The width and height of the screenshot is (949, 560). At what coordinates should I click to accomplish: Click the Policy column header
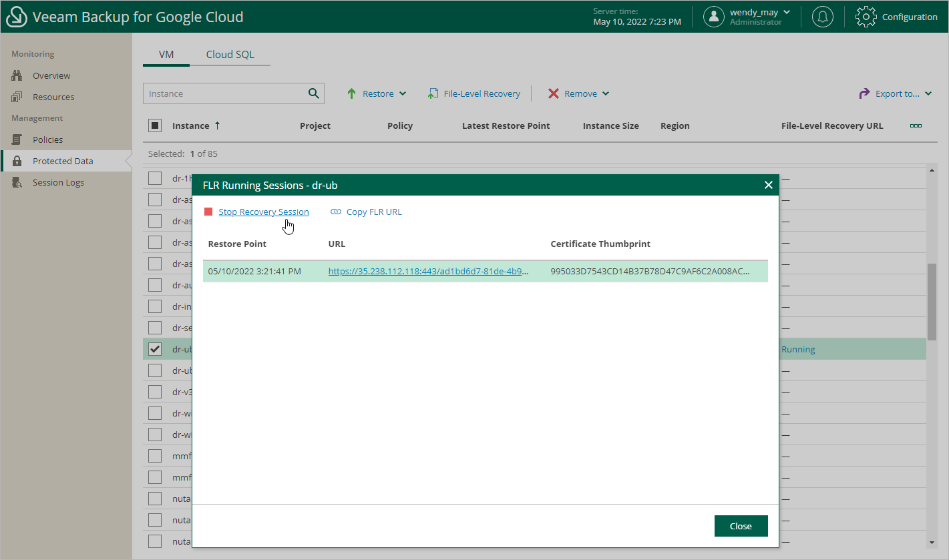(x=400, y=125)
